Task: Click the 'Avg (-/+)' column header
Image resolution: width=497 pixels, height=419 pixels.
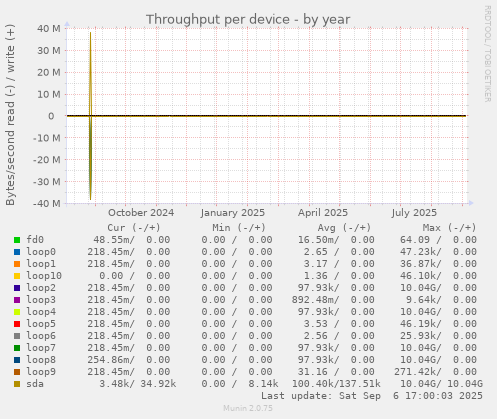Action: [x=344, y=228]
